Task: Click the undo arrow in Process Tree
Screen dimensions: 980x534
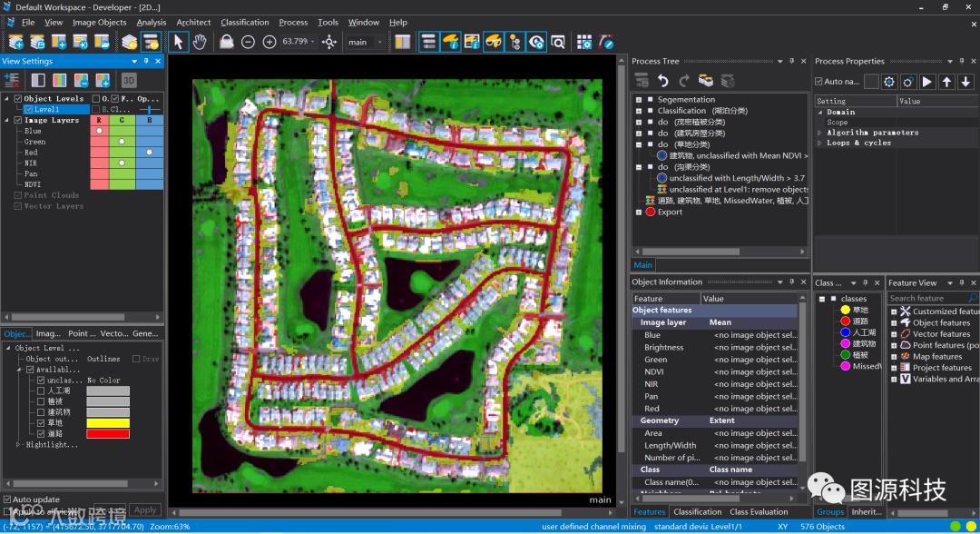Action: (663, 81)
